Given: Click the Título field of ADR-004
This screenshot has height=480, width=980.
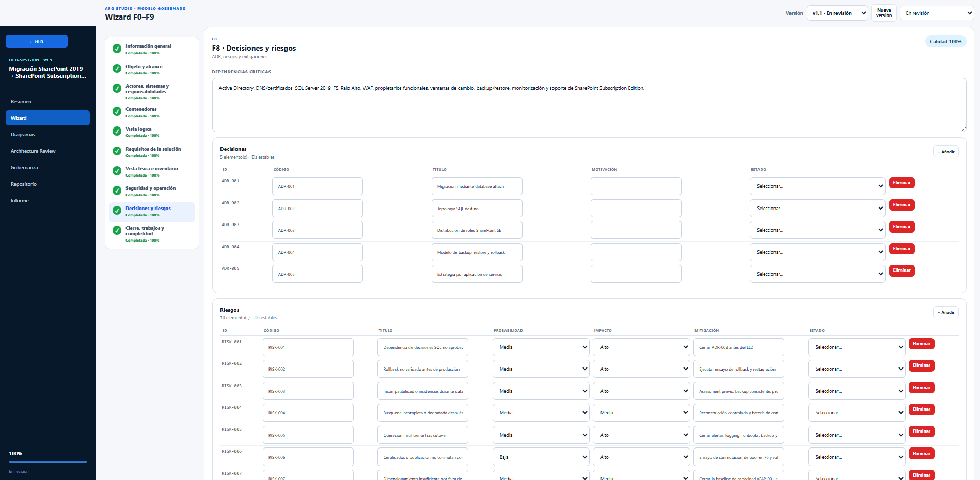Looking at the screenshot, I should coord(477,252).
